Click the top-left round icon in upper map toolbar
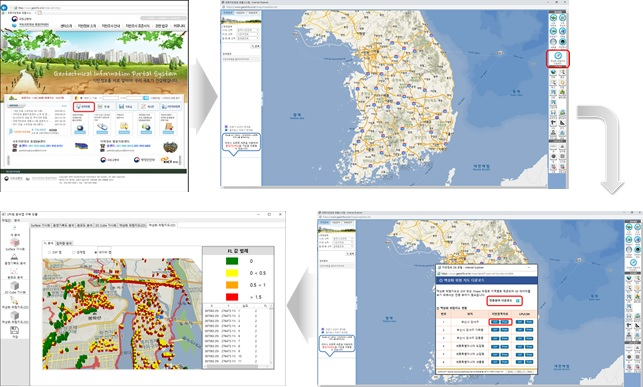The image size is (643, 387). (553, 18)
